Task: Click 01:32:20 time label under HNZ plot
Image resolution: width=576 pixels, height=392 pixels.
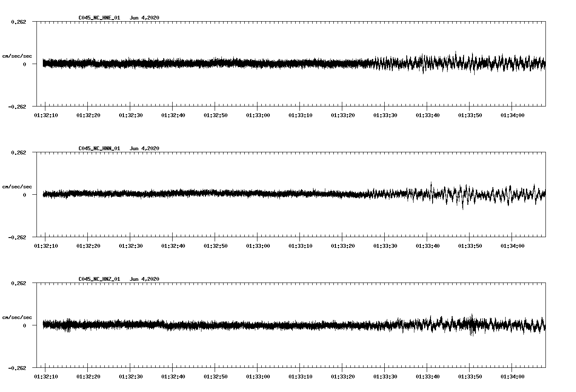Action: [88, 377]
